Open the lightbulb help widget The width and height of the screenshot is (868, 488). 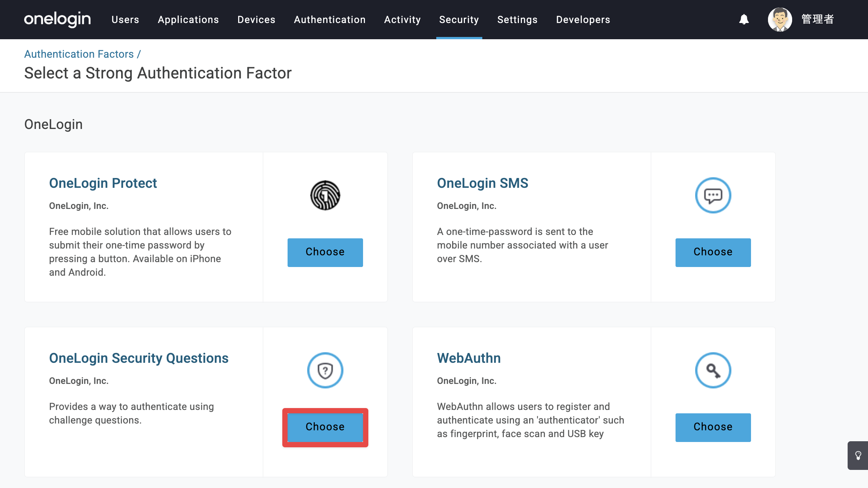click(858, 456)
